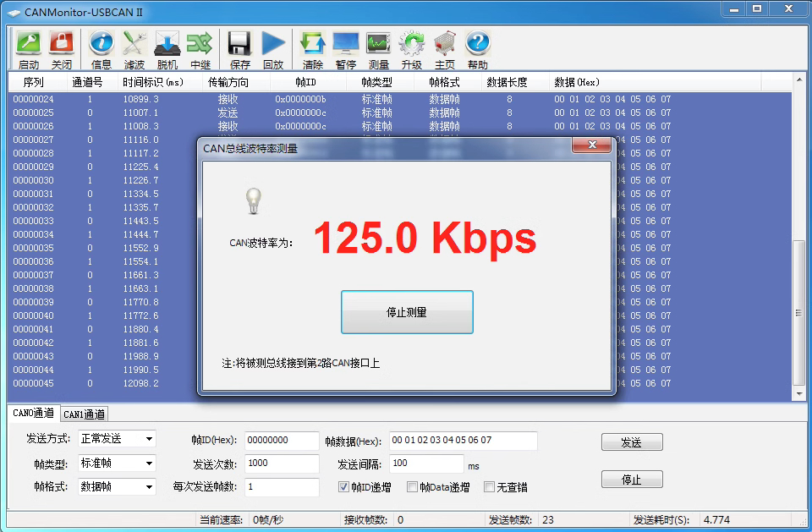Viewport: 812px width, 532px height.
Task: Click the 启动 (Start) toolbar icon
Action: pos(29,47)
